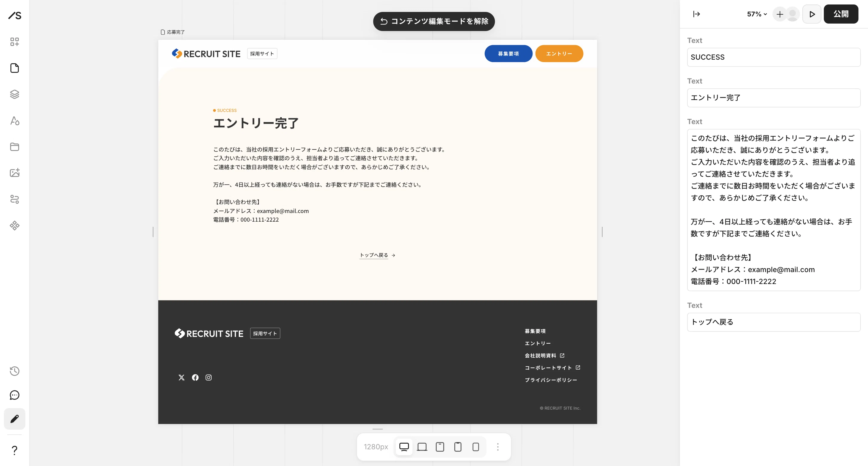
Task: Click the footer Instagram icon
Action: tap(209, 377)
